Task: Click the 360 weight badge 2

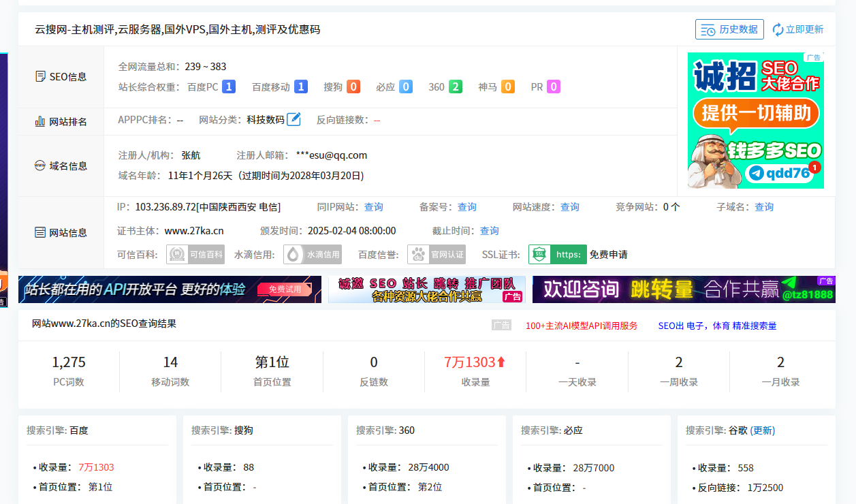Action: pyautogui.click(x=455, y=86)
